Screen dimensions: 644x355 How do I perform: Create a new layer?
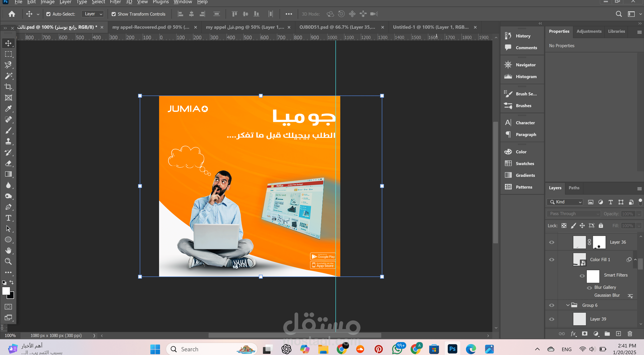point(618,334)
